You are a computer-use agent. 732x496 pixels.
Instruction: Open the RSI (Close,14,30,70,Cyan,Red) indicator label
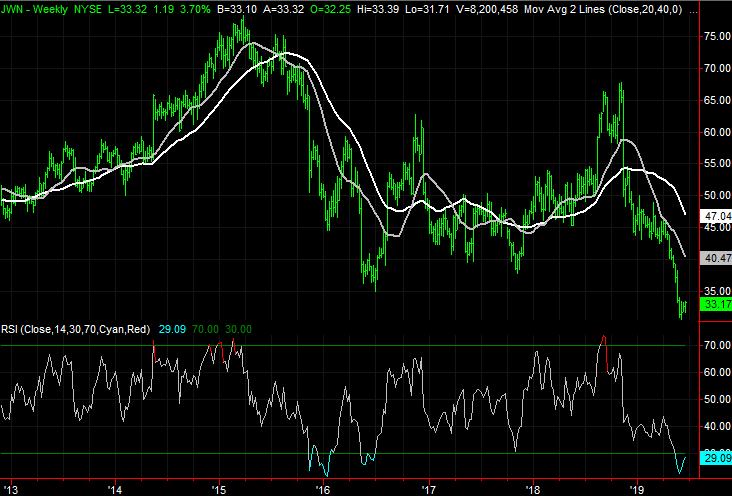click(x=76, y=329)
